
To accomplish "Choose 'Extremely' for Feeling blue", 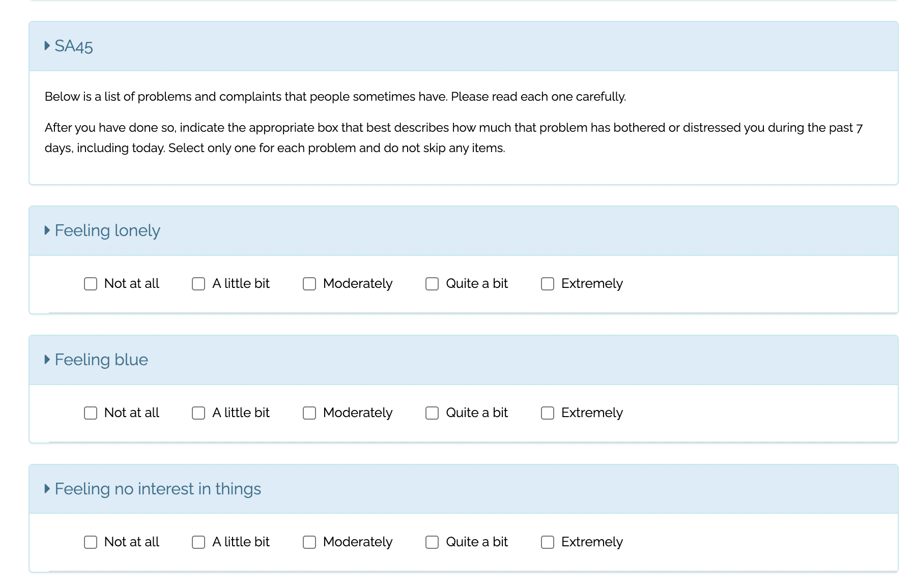I will coord(548,413).
